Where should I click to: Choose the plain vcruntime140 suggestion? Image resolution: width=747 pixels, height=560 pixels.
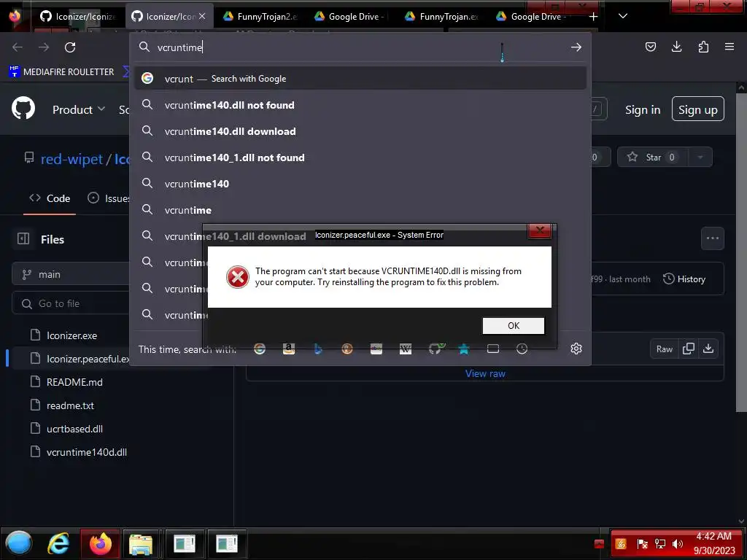(360, 184)
